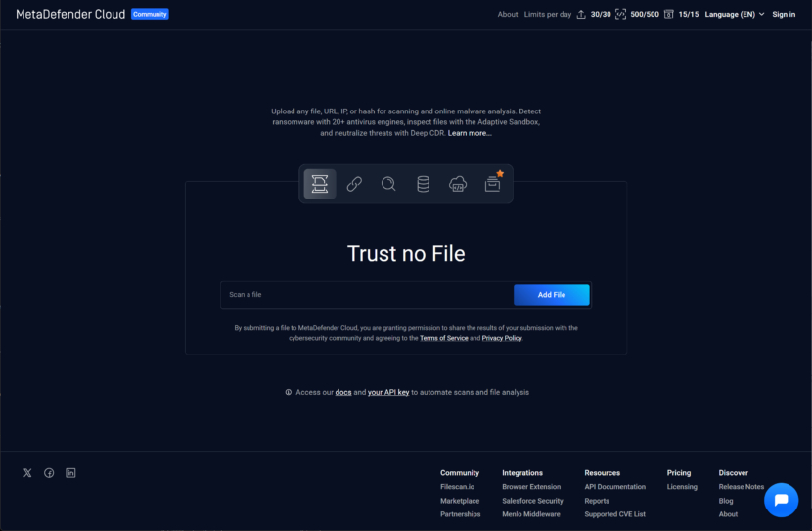Click the 15/15 limit value
This screenshot has height=531, width=812.
(688, 14)
